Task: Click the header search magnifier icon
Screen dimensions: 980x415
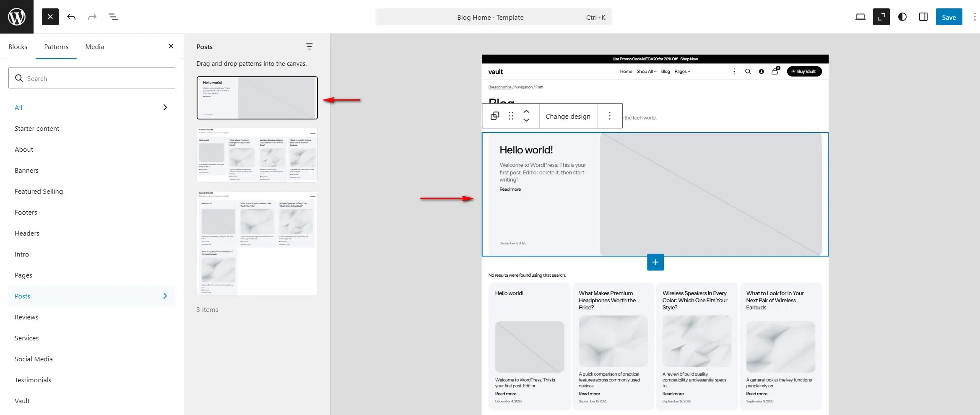Action: [x=748, y=71]
